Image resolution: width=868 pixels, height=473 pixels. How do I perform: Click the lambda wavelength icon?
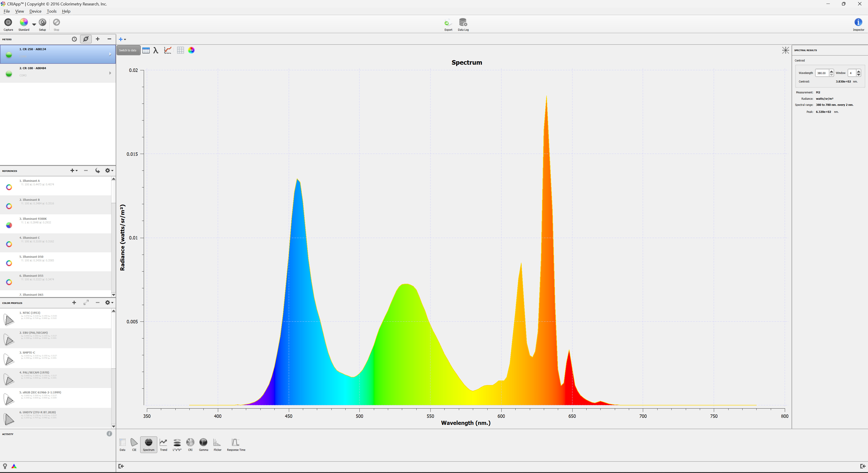156,50
